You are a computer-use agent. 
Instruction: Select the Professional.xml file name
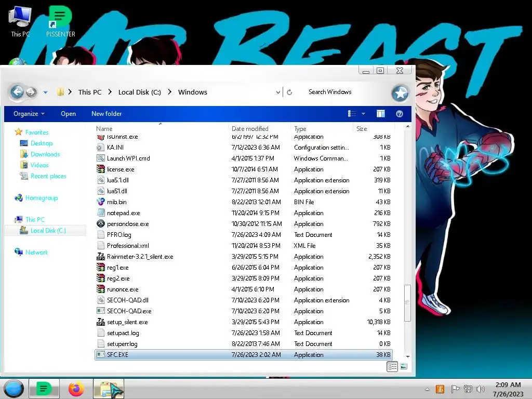point(128,245)
